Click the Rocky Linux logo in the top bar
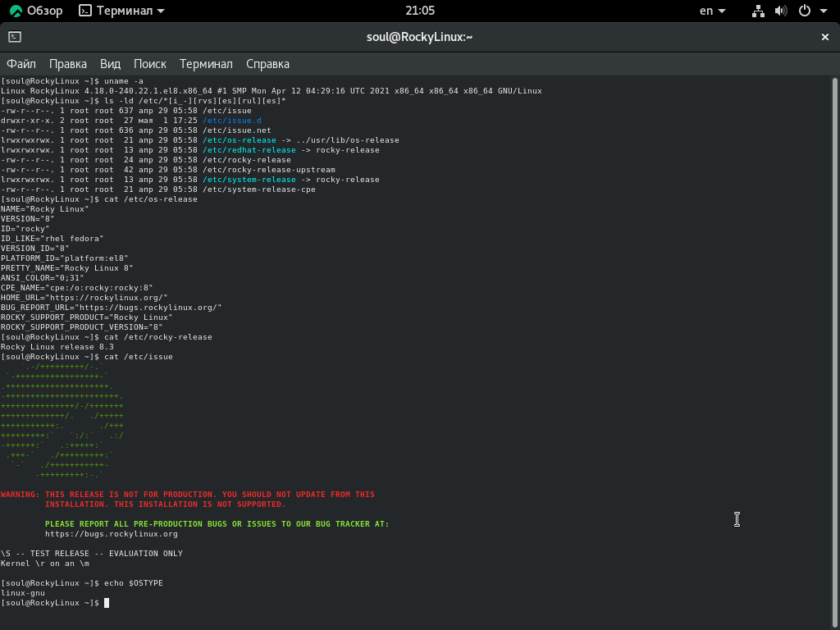Screen dimensions: 840x630 coord(16,11)
